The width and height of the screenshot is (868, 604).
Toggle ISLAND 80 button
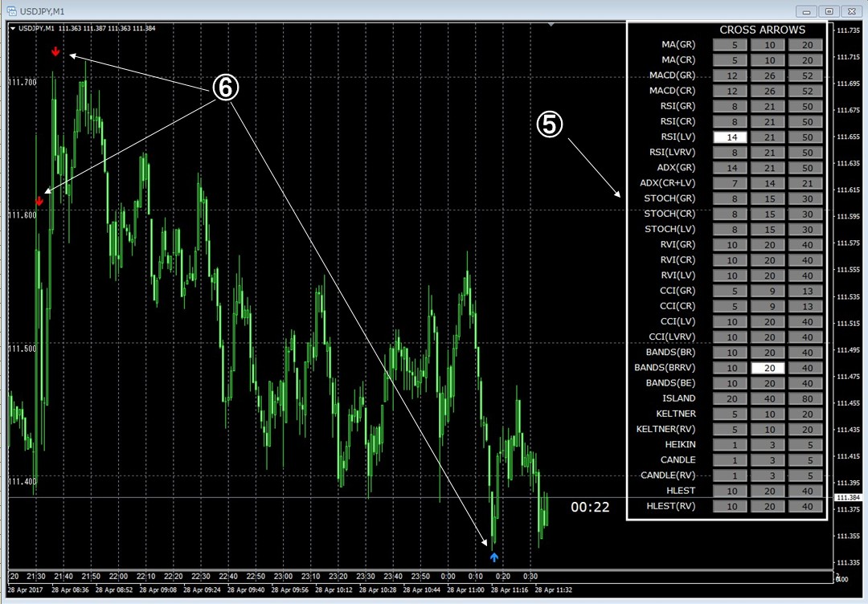(x=805, y=399)
